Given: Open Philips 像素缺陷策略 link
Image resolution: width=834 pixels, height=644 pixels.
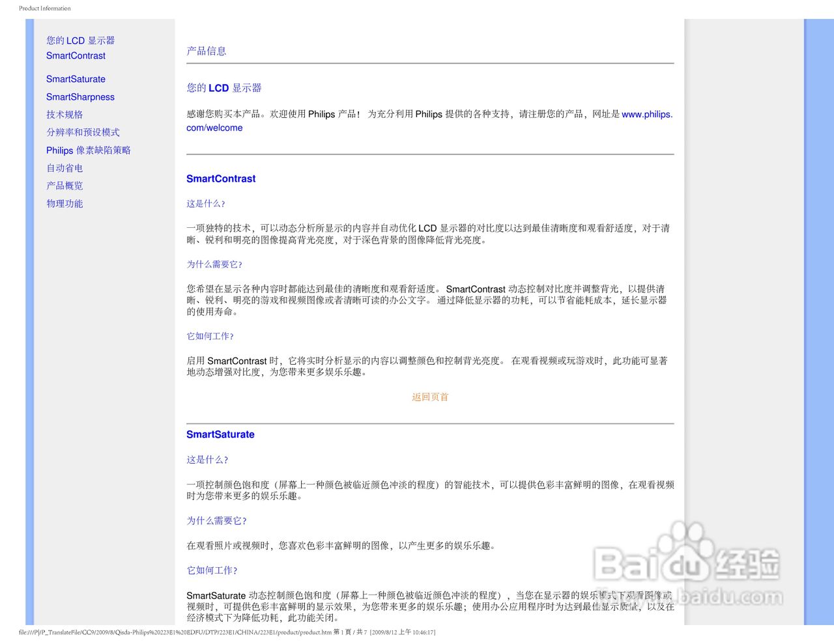Looking at the screenshot, I should (89, 150).
